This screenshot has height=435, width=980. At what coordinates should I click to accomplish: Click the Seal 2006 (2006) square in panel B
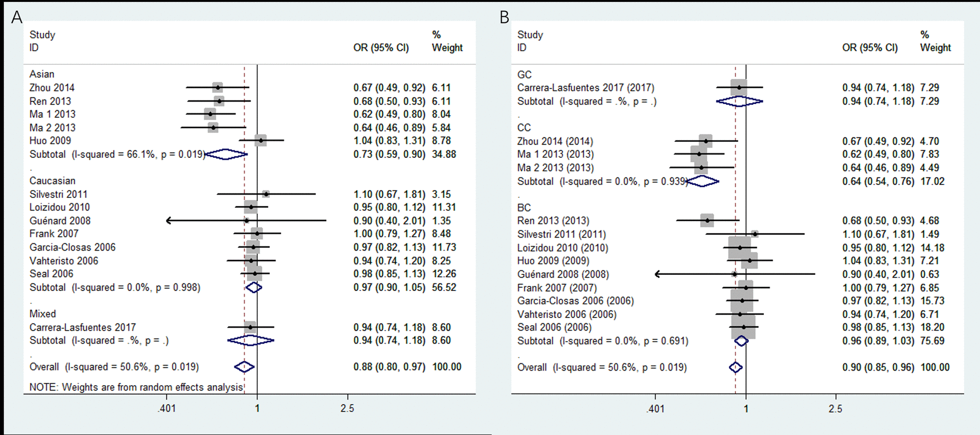pos(743,327)
